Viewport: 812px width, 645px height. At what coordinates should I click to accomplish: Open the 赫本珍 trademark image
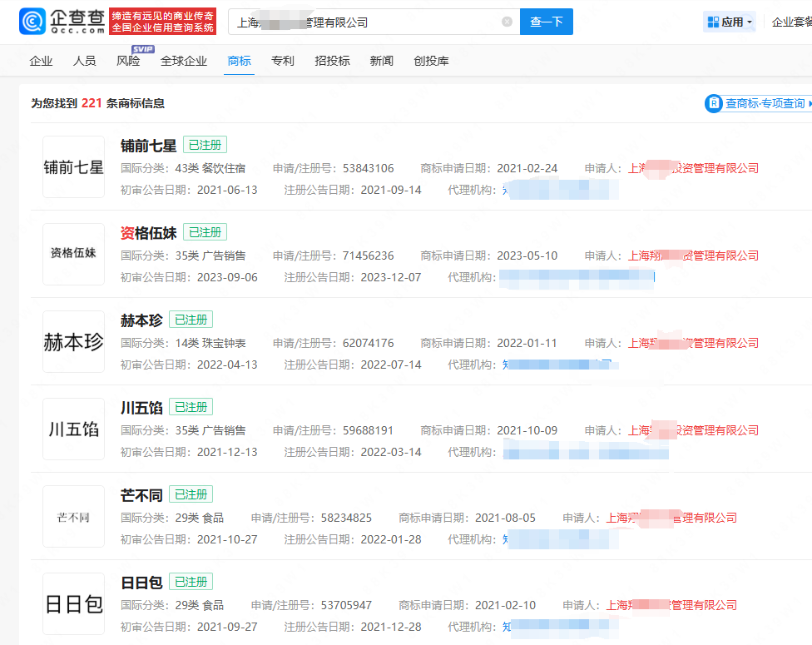coord(74,342)
